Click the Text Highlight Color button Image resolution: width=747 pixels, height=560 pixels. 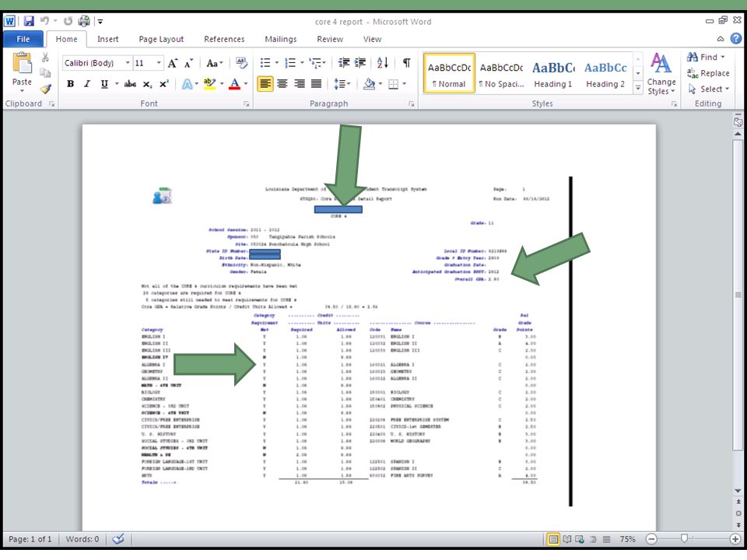(209, 84)
